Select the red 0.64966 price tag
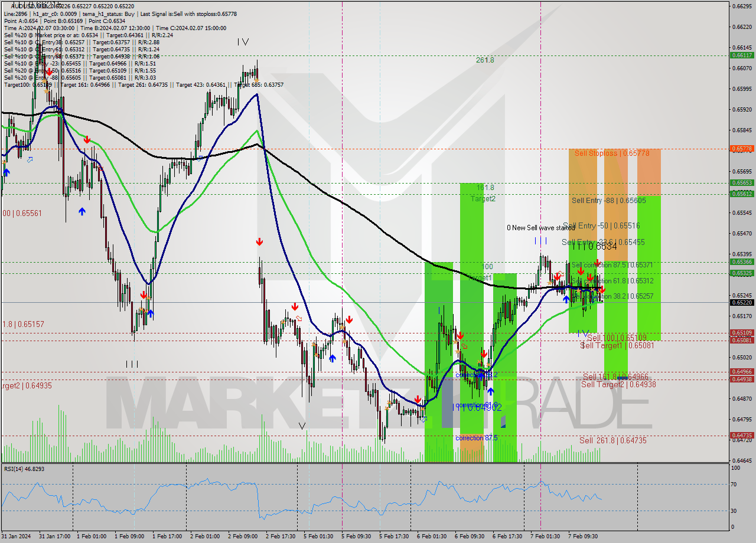The height and width of the screenshot is (543, 756). coord(741,372)
